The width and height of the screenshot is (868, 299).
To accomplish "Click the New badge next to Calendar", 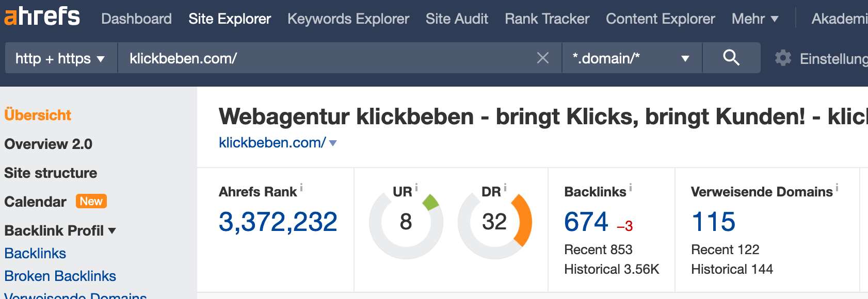I will click(x=91, y=201).
